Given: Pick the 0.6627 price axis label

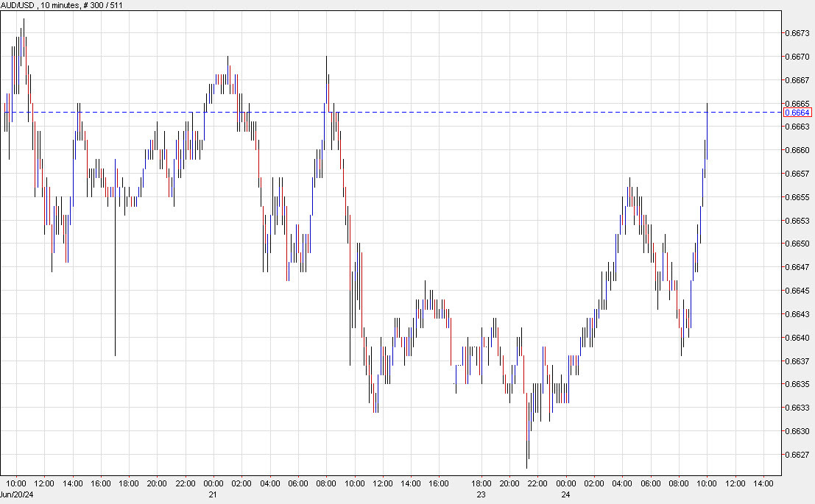Looking at the screenshot, I should click(x=797, y=455).
